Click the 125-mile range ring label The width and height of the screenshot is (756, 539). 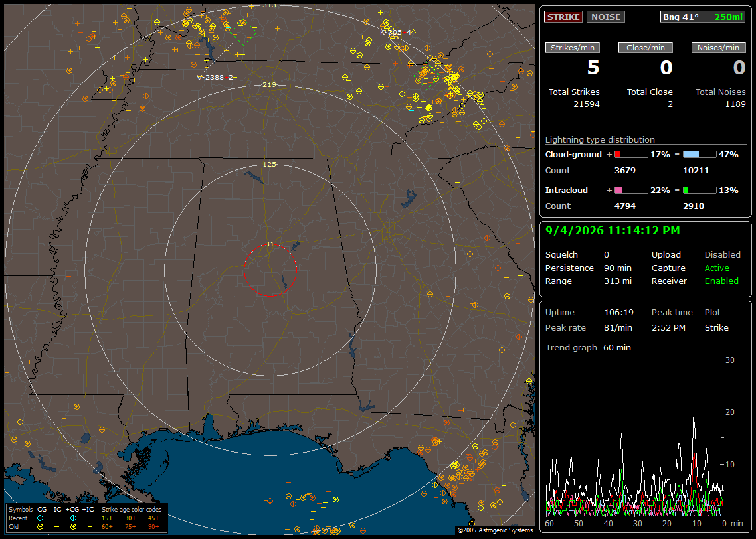tap(270, 165)
